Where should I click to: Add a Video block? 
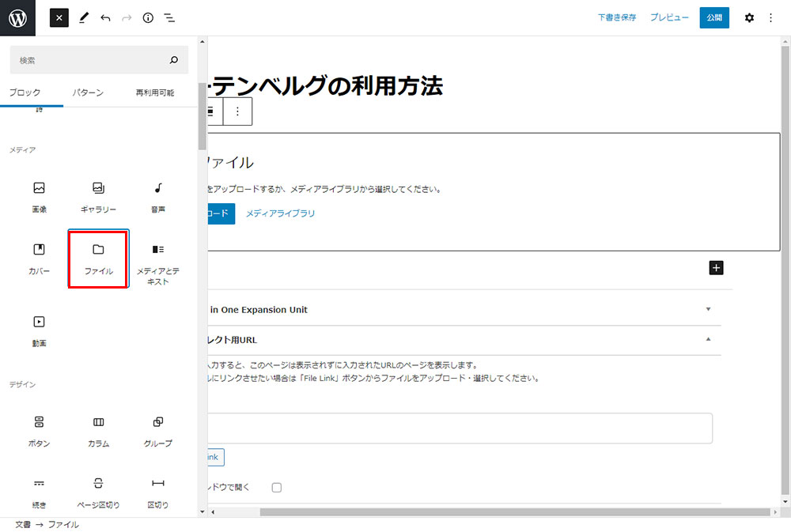click(x=39, y=330)
